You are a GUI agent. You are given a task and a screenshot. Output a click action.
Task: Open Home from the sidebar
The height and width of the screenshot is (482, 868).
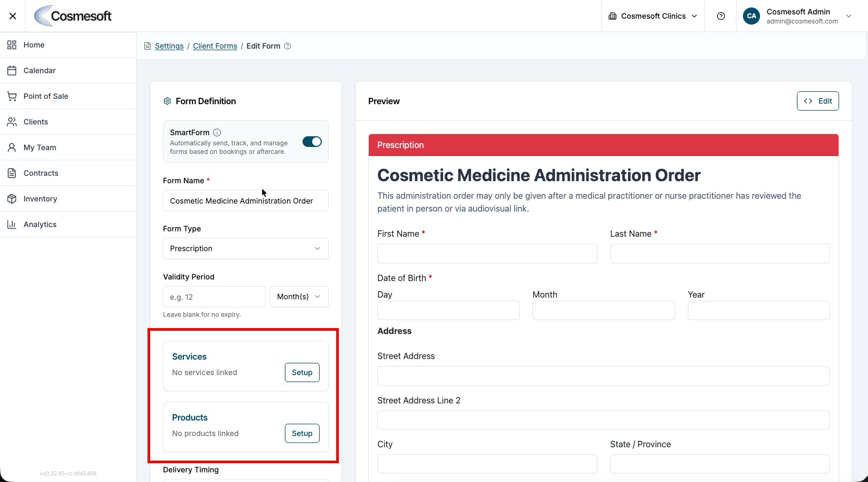click(x=68, y=45)
